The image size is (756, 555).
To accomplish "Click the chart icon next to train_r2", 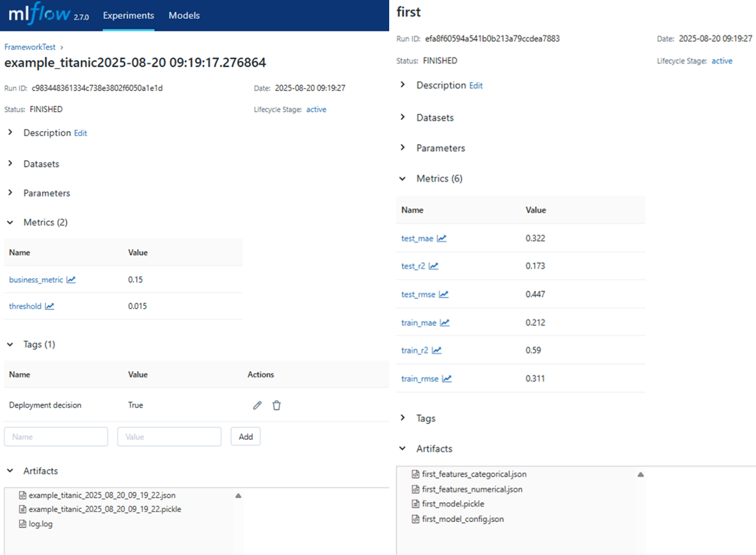I will coord(437,350).
